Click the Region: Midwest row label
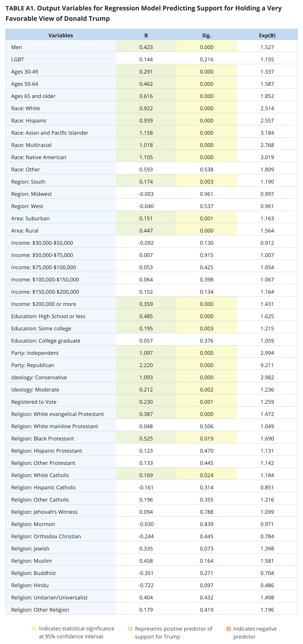The image size is (303, 644). click(31, 194)
